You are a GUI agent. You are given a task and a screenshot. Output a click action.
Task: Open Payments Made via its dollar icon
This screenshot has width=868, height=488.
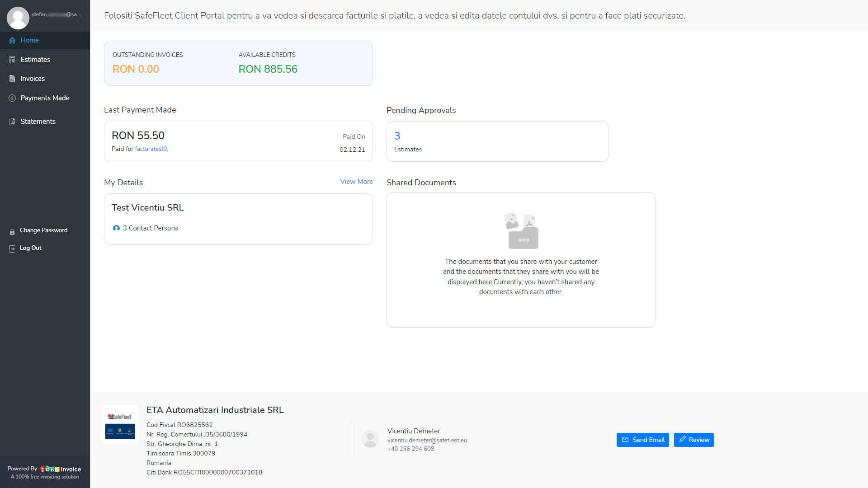(11, 98)
